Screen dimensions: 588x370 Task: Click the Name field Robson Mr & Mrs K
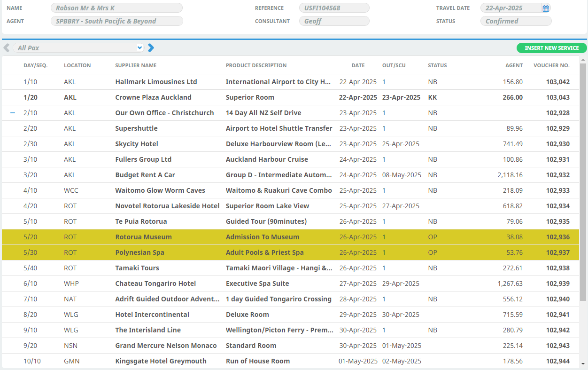coord(116,8)
